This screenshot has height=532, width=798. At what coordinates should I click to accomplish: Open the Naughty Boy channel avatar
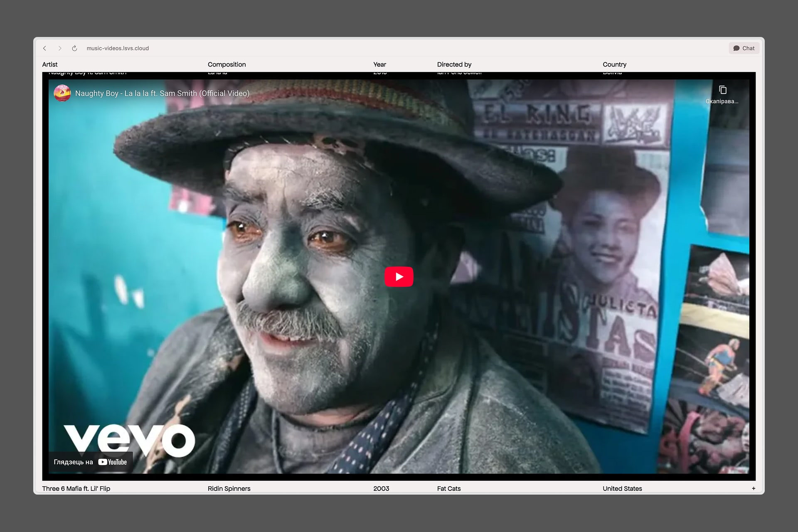[x=62, y=94]
